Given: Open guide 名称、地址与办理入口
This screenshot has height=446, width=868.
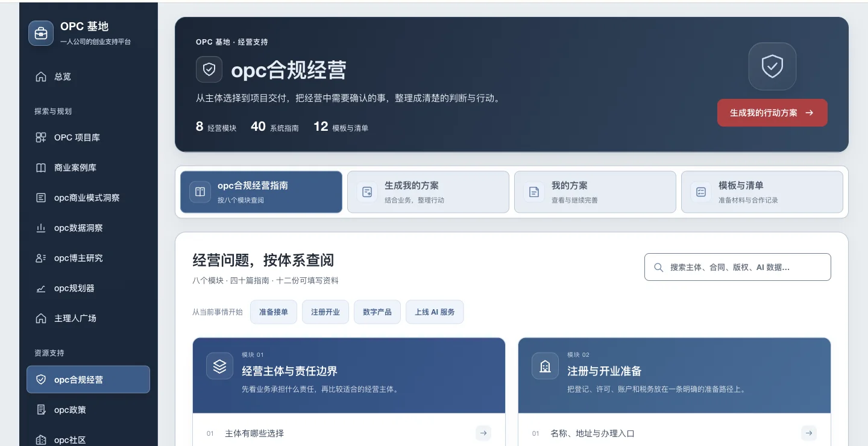Looking at the screenshot, I should click(x=675, y=433).
